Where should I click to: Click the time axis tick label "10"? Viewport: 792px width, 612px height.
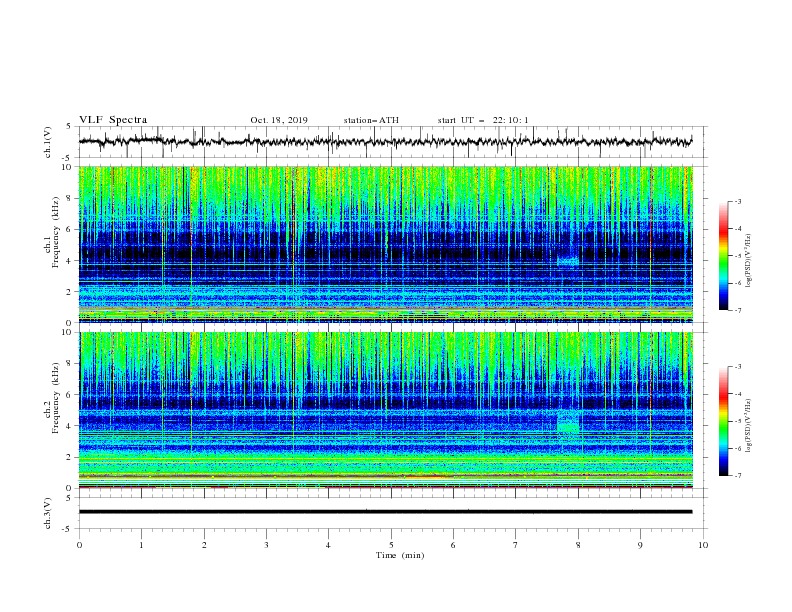pos(703,545)
